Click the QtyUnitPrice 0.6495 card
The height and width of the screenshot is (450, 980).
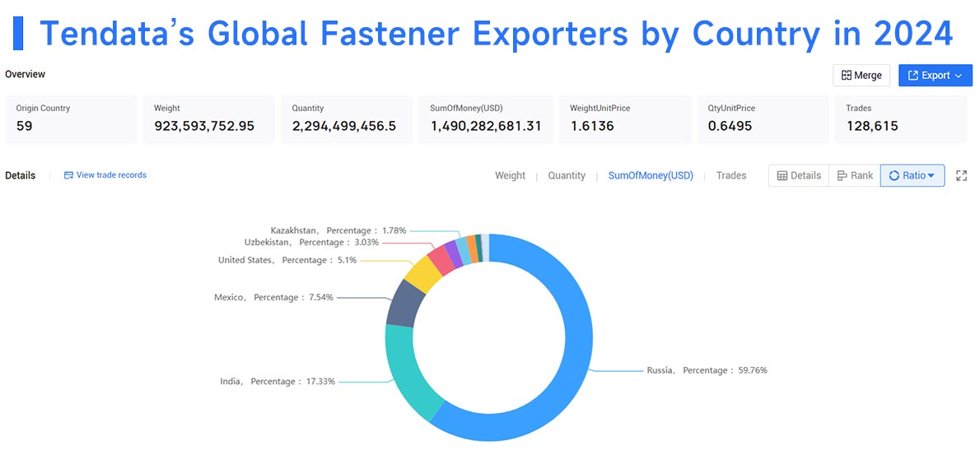click(x=763, y=119)
